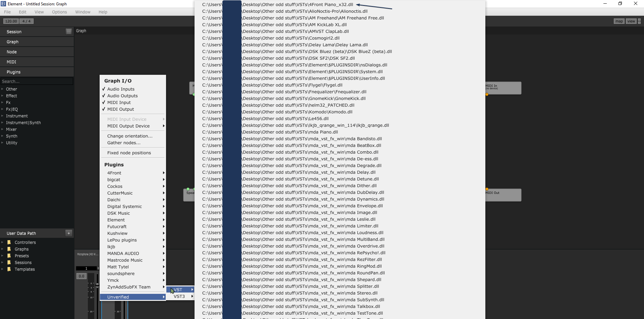Viewport: 644px width, 319px height.
Task: Select Gather nodes… menu item
Action: pos(133,143)
